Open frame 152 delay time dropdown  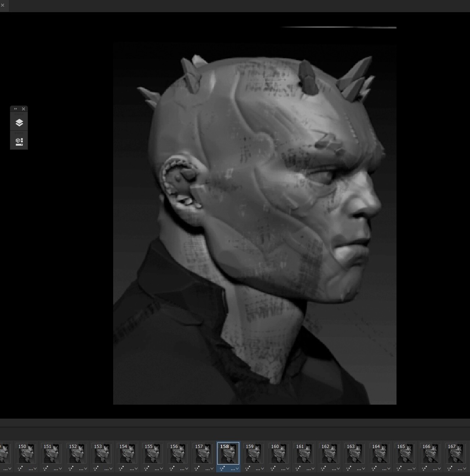click(83, 469)
